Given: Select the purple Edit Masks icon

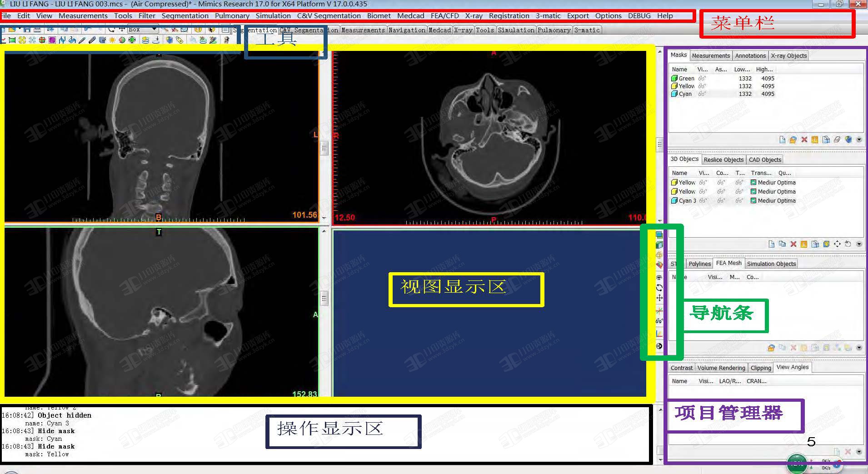Looking at the screenshot, I should 52,40.
